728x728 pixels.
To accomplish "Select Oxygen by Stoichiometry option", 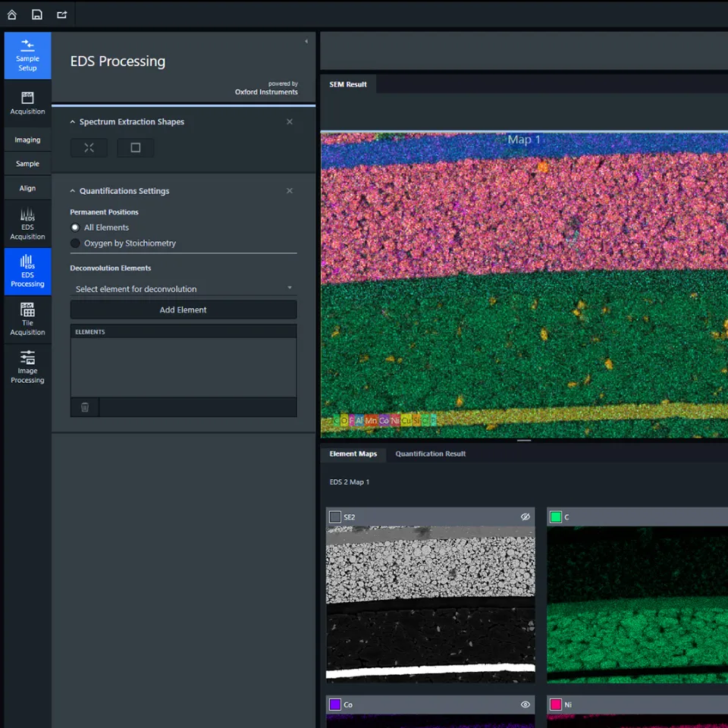I will pyautogui.click(x=75, y=243).
